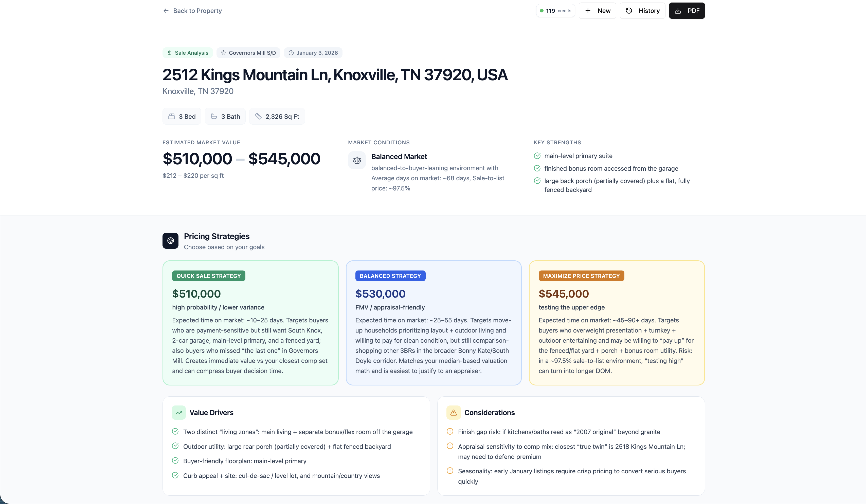Start a New analysis
866x504 pixels.
pos(597,11)
